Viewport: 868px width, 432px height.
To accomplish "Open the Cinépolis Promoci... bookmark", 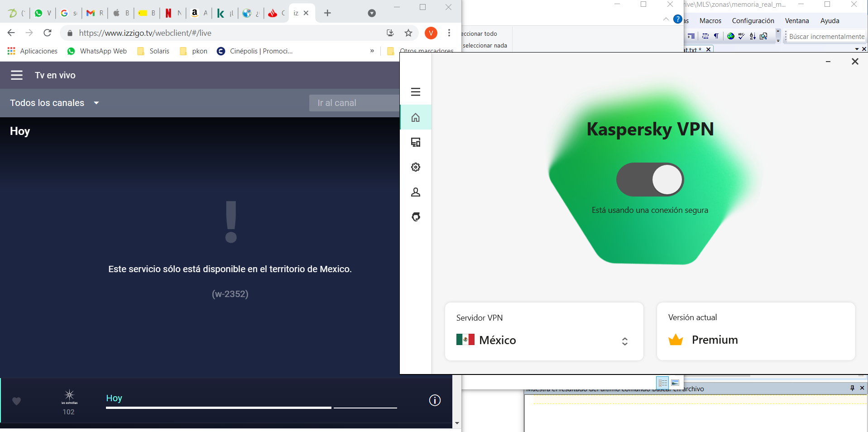I will point(255,51).
